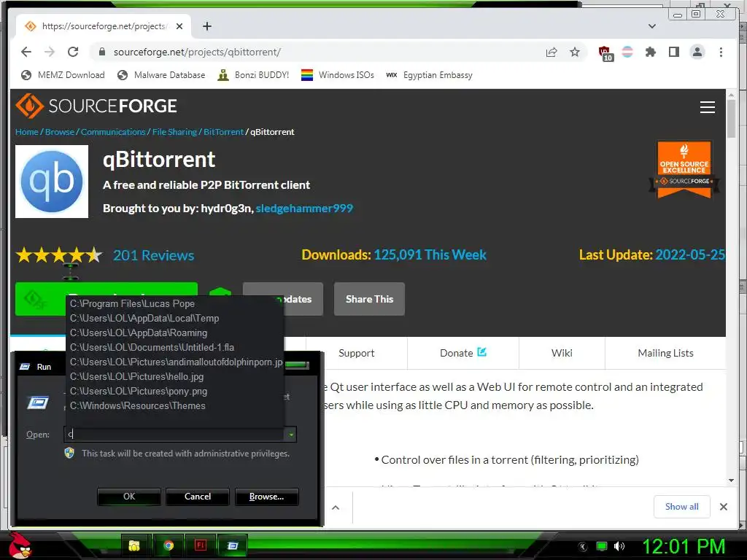Select C:\Windows\Resources\Themes suggestion
This screenshot has width=747, height=560.
click(174, 405)
